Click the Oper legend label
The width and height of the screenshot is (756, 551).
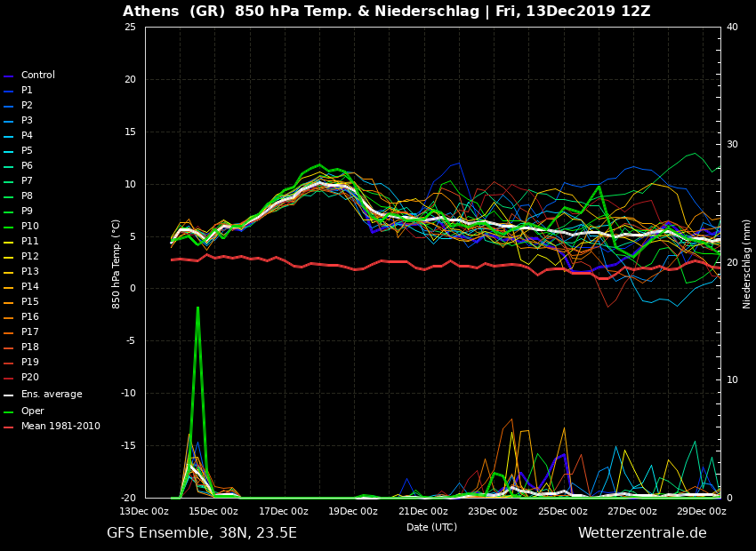point(32,411)
